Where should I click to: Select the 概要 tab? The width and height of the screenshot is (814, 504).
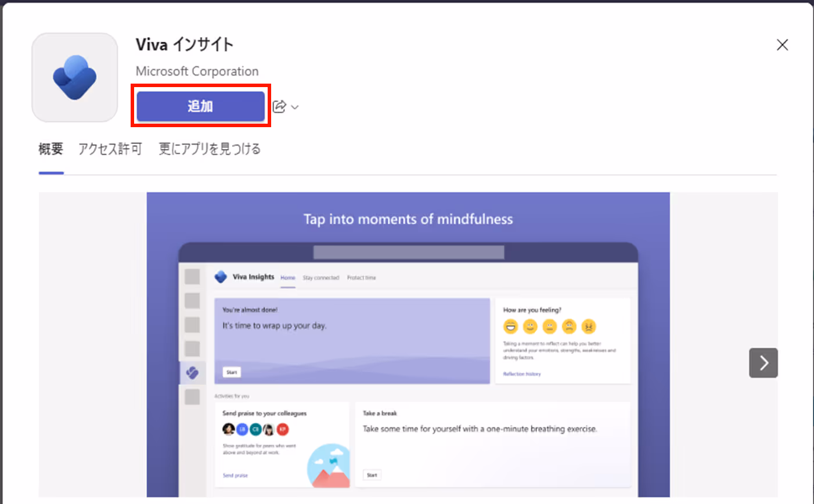click(x=51, y=149)
